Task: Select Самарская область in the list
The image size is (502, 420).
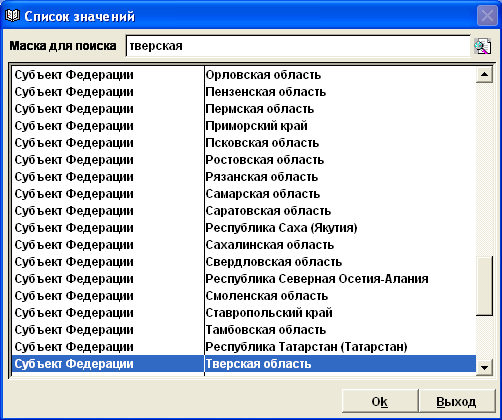Action: pos(244,194)
